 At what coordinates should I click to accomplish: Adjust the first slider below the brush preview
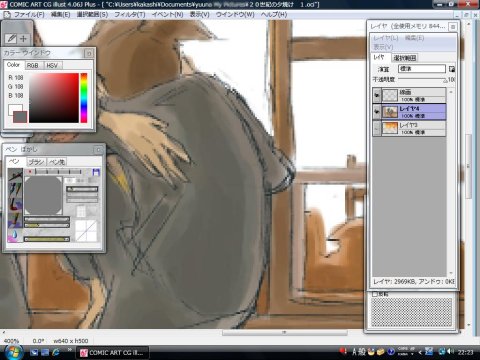(47, 219)
